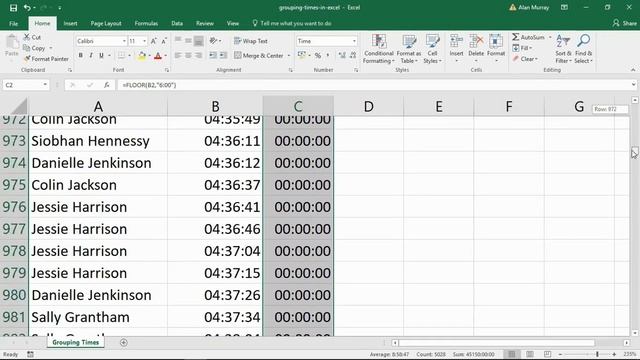Click the zoom slider handle
640x360 pixels.
click(x=597, y=354)
